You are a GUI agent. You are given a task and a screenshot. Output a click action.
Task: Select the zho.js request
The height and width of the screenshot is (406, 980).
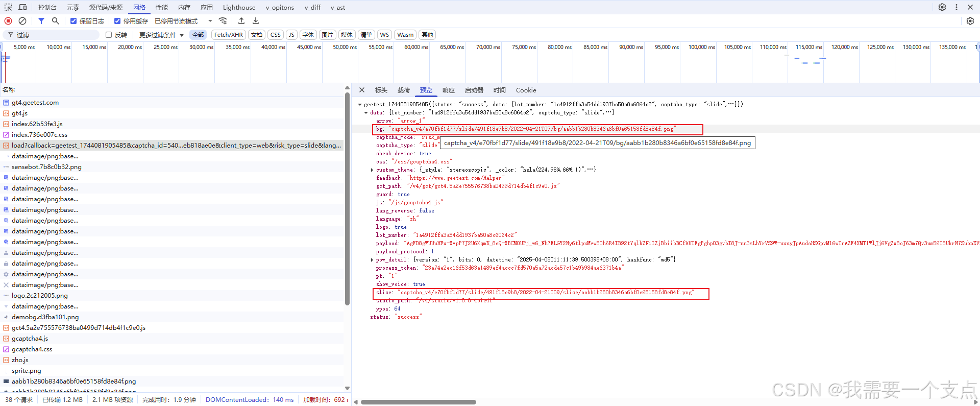(x=171, y=360)
